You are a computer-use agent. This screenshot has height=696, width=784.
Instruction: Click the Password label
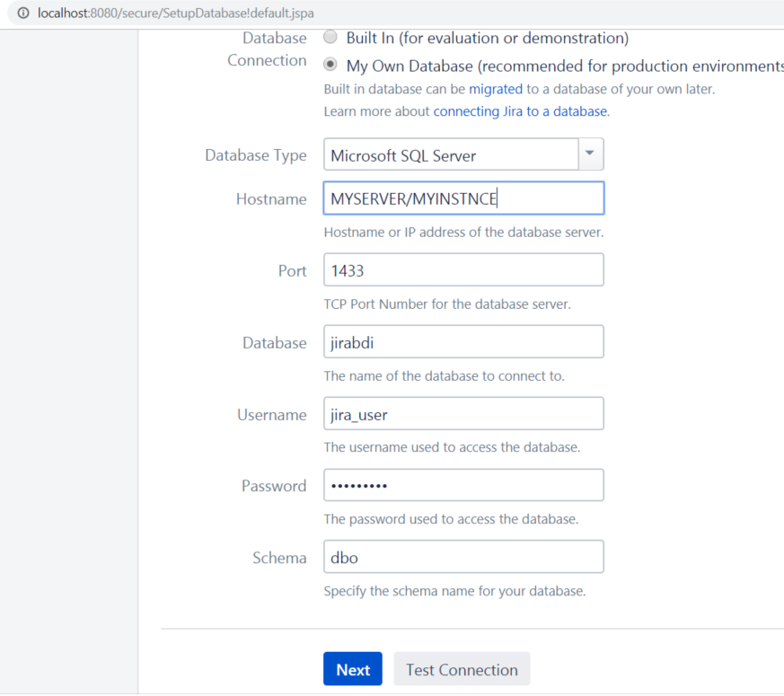click(x=274, y=486)
